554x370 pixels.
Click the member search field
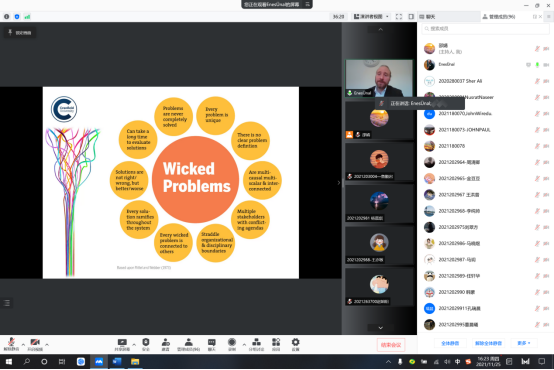pos(485,29)
